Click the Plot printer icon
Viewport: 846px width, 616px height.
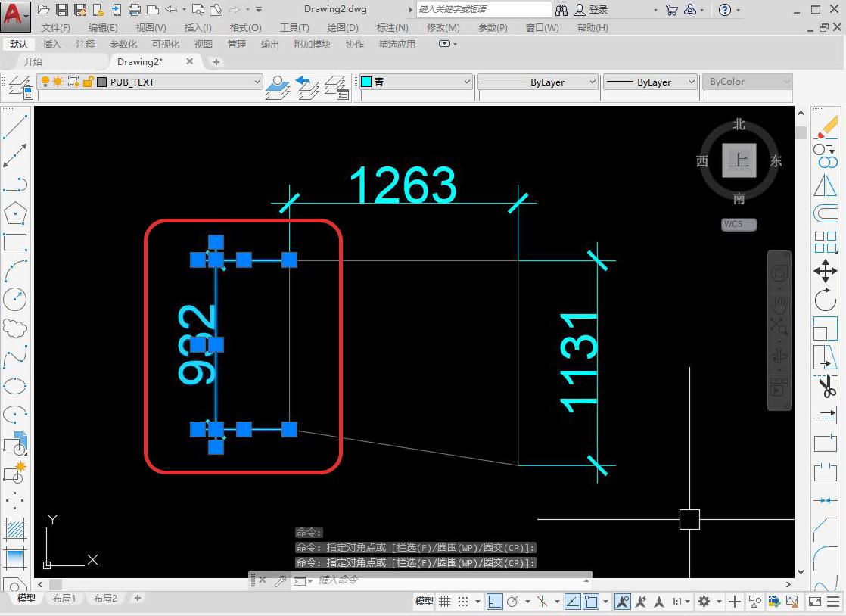135,10
